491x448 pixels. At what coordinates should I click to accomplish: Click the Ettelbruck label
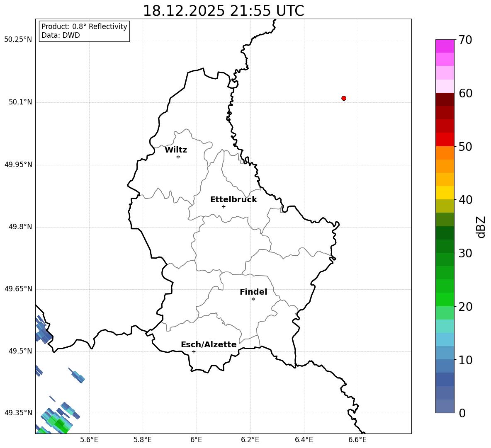(233, 200)
